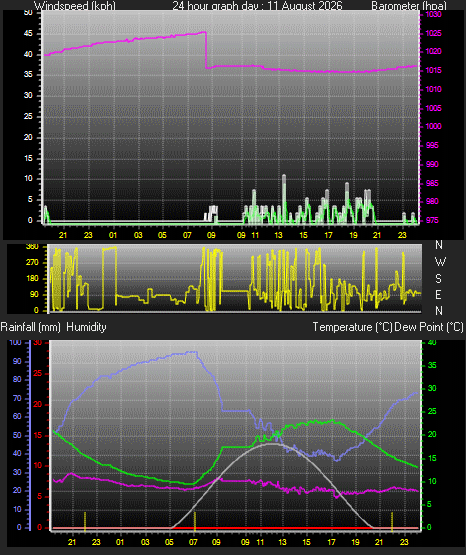Click hour label 19 under the temperature chart
Screen dimensions: 466x555
[x=355, y=542]
